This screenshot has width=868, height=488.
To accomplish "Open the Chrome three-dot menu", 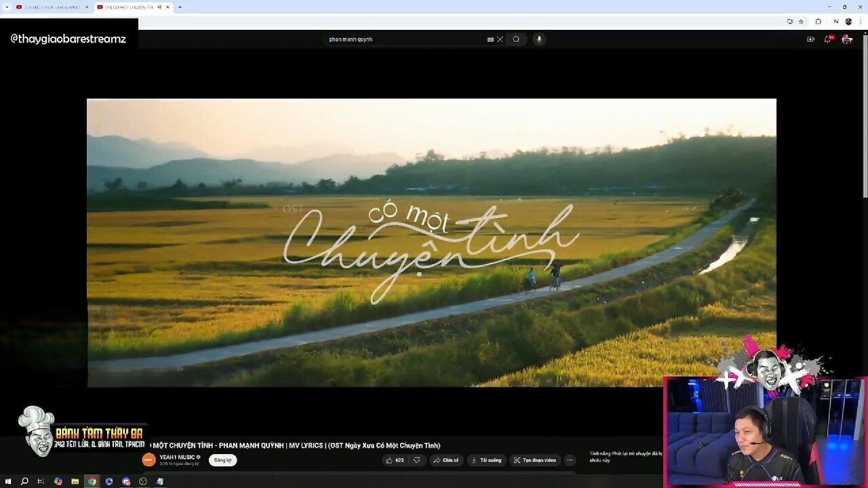I will [x=860, y=22].
